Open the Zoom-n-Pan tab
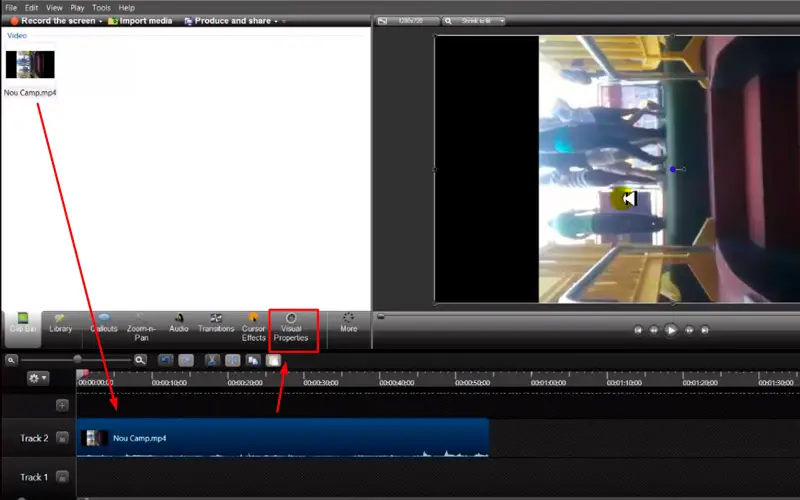The image size is (800, 500). (x=141, y=328)
